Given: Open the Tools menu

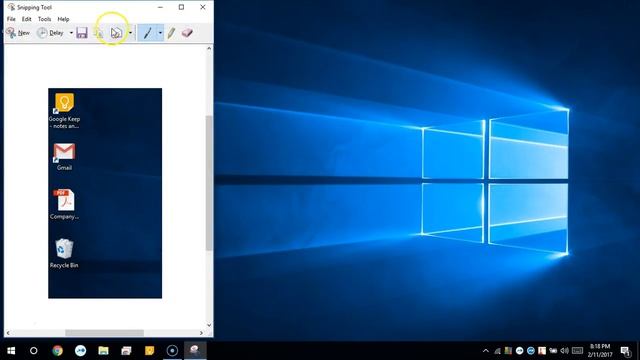Looking at the screenshot, I should click(44, 19).
